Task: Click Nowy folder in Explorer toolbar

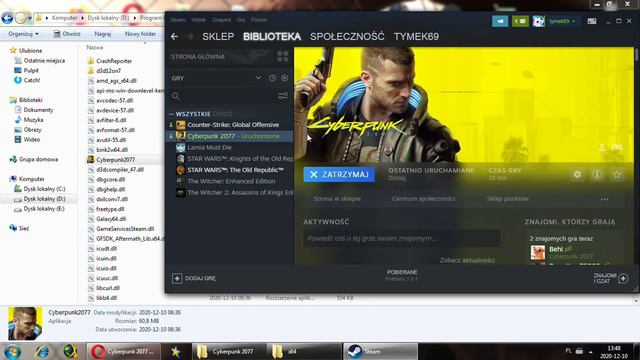Action: 140,34
